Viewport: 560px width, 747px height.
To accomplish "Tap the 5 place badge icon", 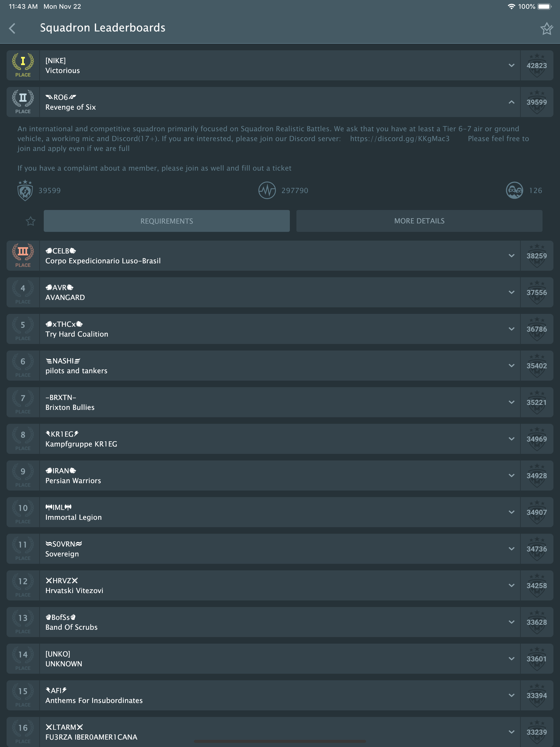I will tap(23, 329).
